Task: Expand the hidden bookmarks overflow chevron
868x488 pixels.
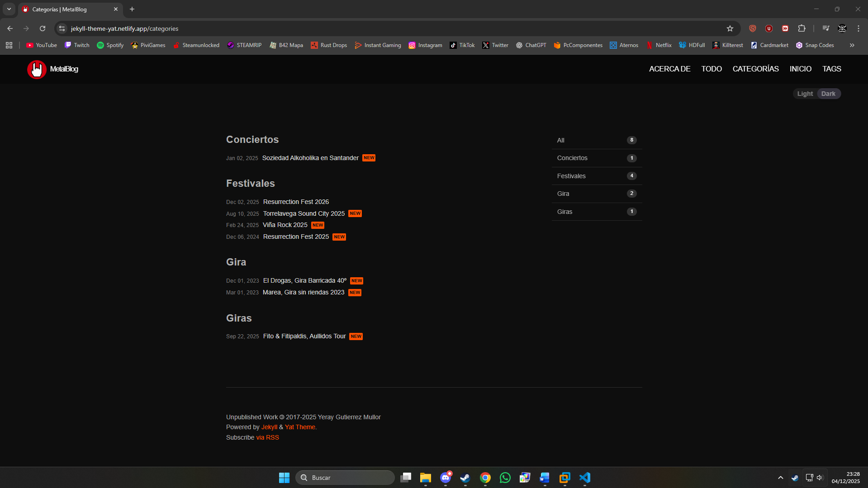Action: coord(852,45)
